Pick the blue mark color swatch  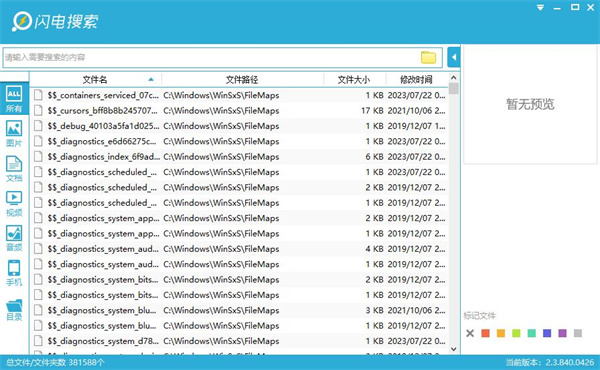[x=547, y=333]
